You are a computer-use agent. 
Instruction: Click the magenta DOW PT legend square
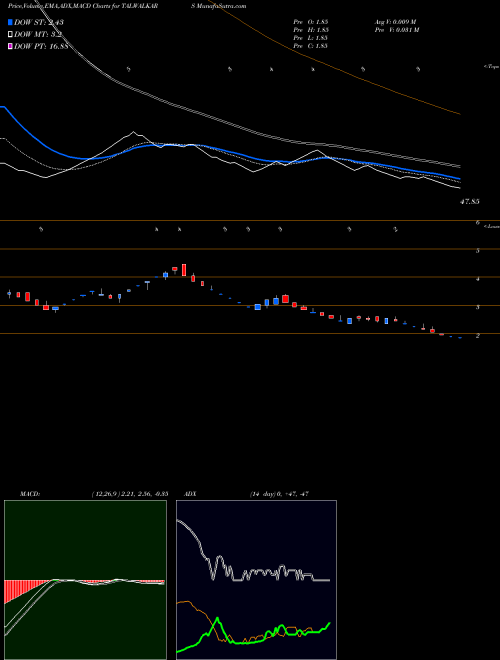coord(10,46)
